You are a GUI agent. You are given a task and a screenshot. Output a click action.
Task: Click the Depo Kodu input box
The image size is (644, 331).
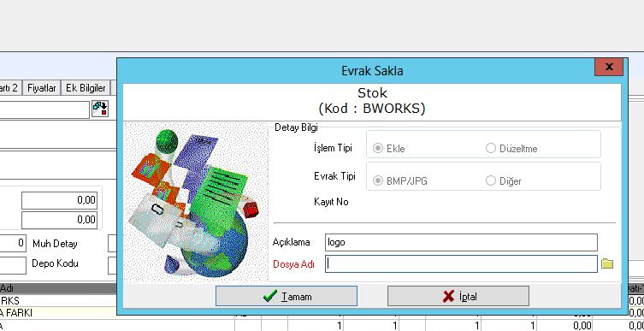coord(112,266)
